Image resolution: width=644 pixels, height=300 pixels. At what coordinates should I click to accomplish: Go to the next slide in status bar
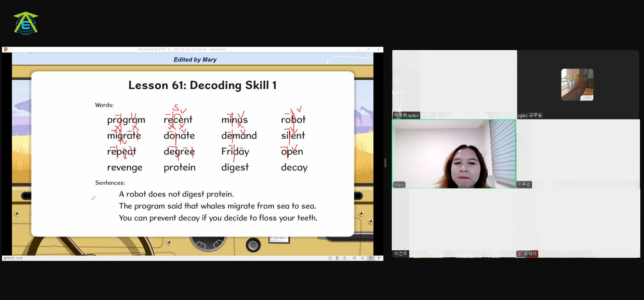click(344, 258)
